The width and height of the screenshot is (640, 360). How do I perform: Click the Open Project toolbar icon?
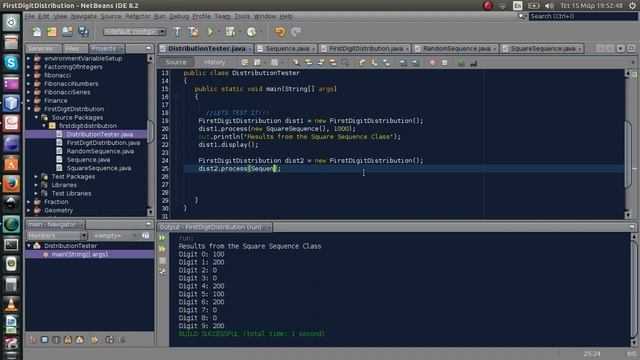click(x=67, y=32)
